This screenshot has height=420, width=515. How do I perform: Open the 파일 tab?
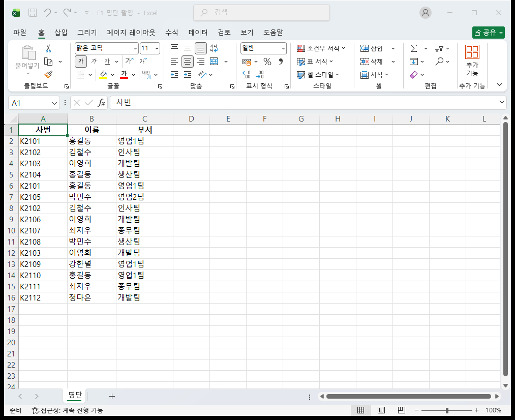pyautogui.click(x=20, y=32)
